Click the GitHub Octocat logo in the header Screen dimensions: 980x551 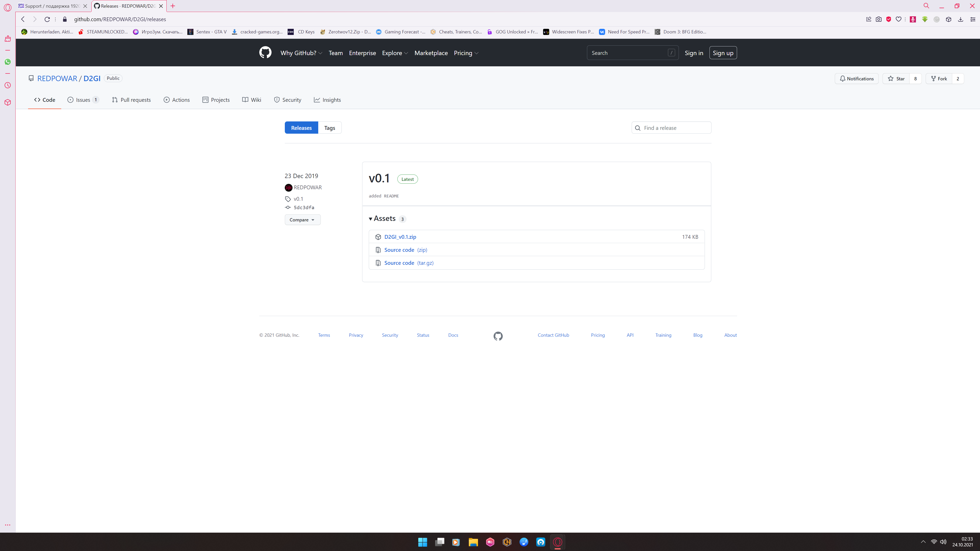(265, 53)
